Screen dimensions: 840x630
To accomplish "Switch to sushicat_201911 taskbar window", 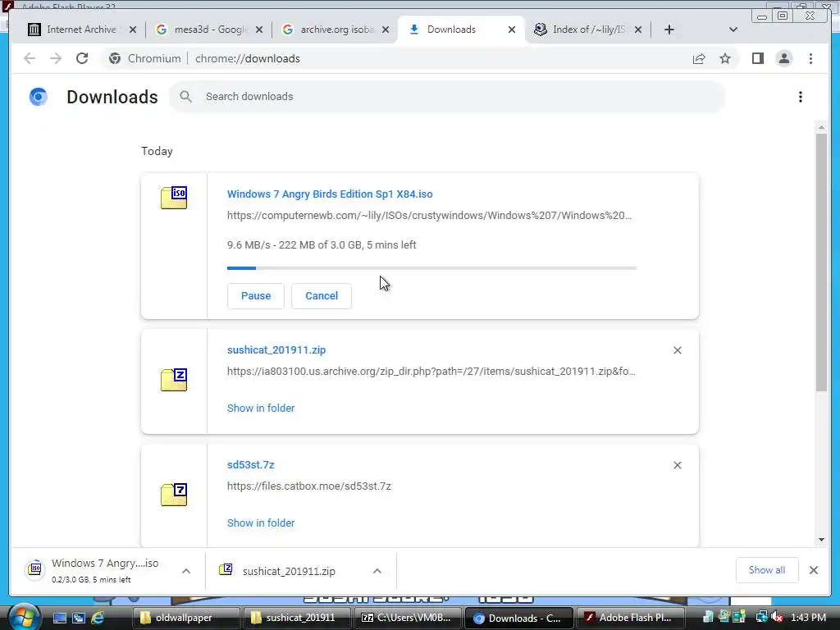I will (x=297, y=618).
